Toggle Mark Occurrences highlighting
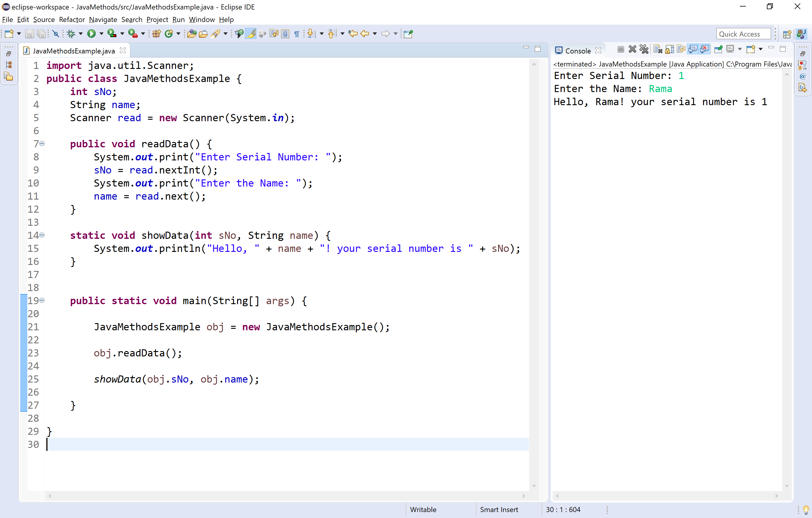Screen dimensions: 812x518 pos(250,33)
